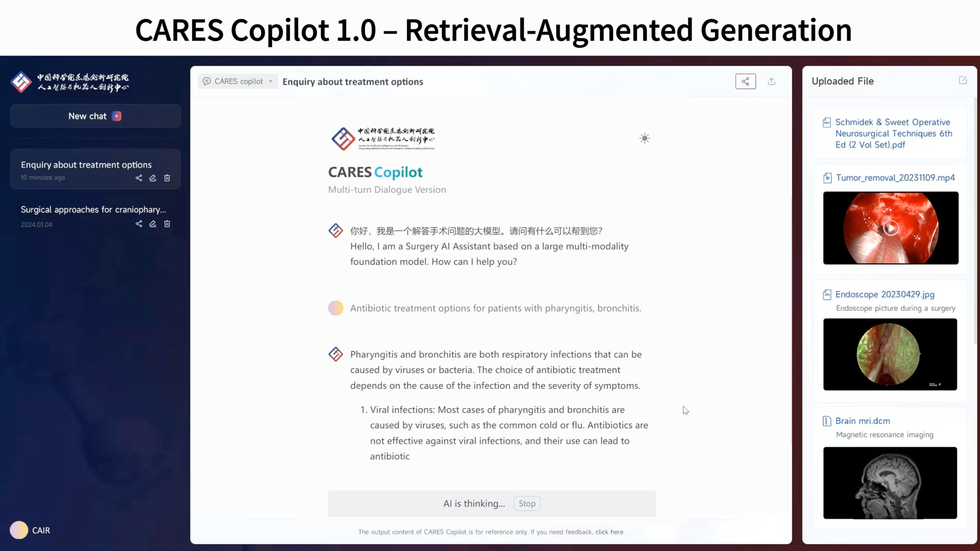Click the CAIR user profile avatar

pyautogui.click(x=19, y=530)
